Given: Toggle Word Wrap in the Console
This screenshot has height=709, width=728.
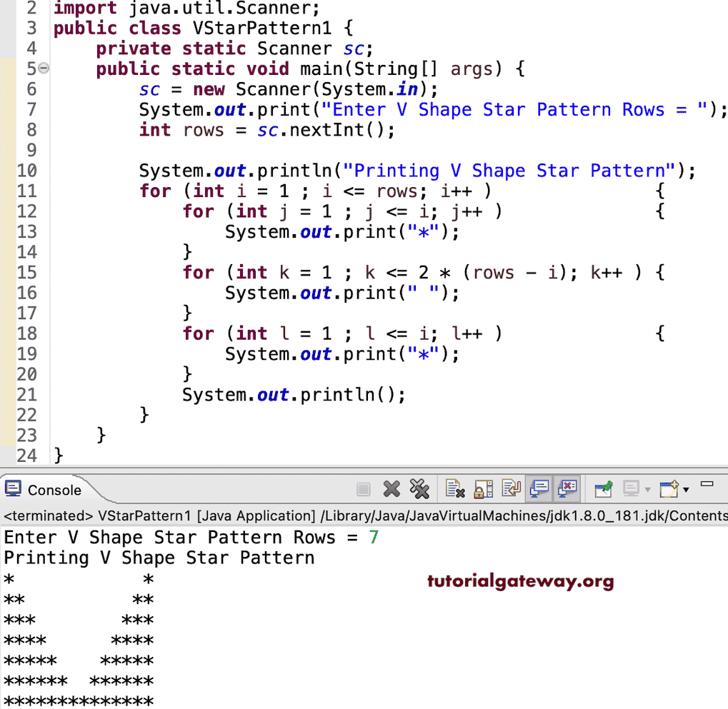Looking at the screenshot, I should tap(512, 488).
